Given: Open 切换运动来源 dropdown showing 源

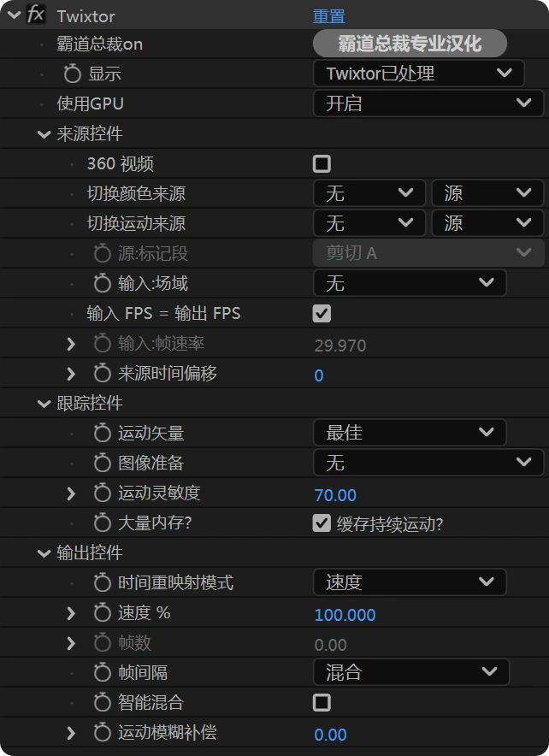Looking at the screenshot, I should pos(487,223).
